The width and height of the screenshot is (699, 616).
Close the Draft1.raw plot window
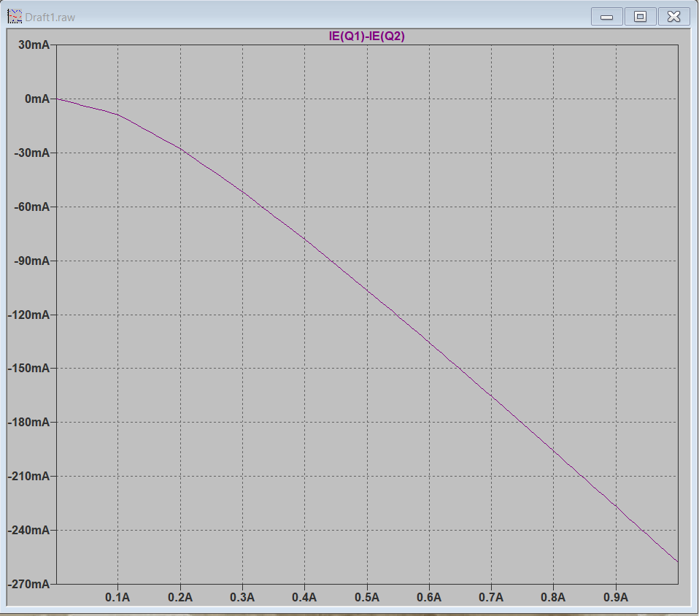[x=673, y=17]
